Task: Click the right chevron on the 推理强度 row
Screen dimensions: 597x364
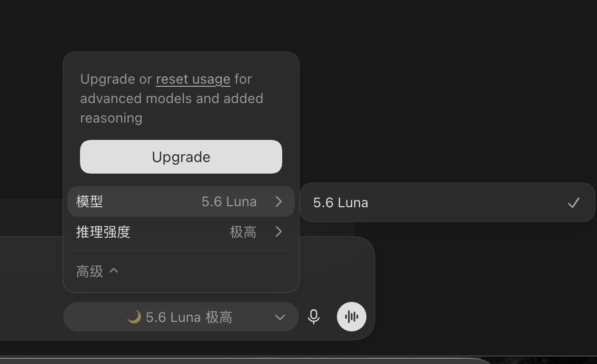Action: point(278,231)
